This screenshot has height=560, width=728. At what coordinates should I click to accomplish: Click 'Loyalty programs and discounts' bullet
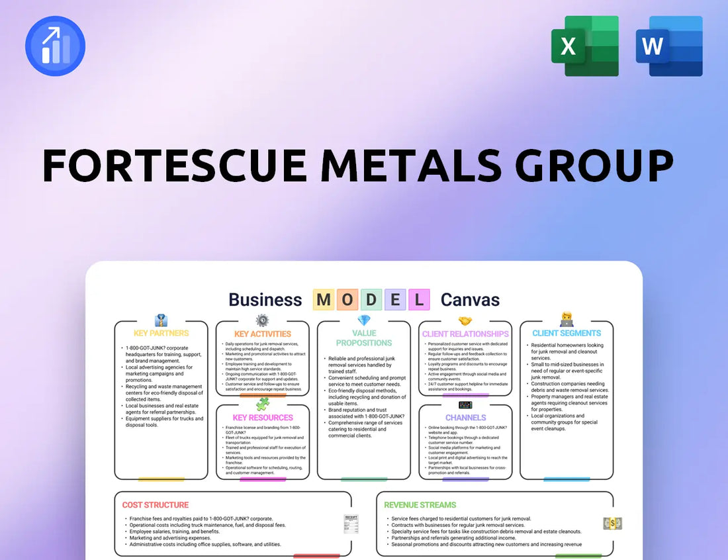[467, 366]
